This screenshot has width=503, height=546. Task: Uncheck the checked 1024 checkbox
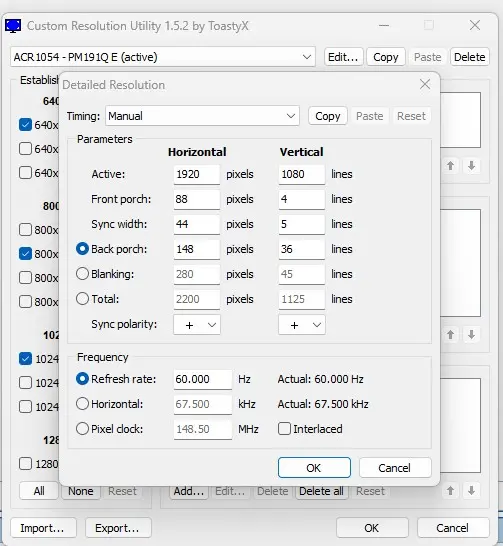25,359
